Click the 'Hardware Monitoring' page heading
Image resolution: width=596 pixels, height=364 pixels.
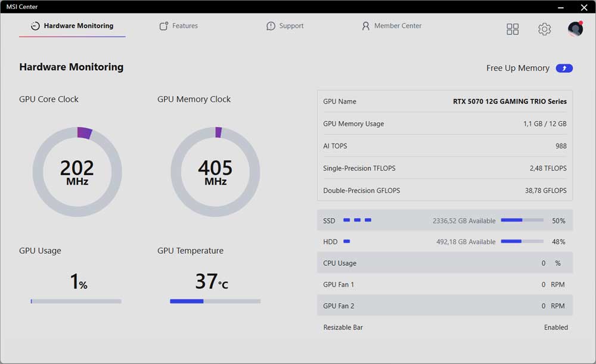[72, 67]
